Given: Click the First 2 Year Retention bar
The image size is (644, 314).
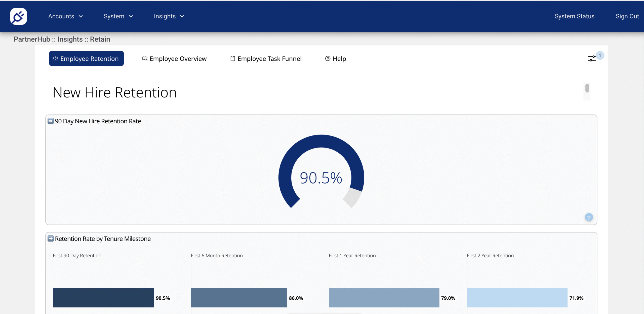Looking at the screenshot, I should click(x=517, y=298).
